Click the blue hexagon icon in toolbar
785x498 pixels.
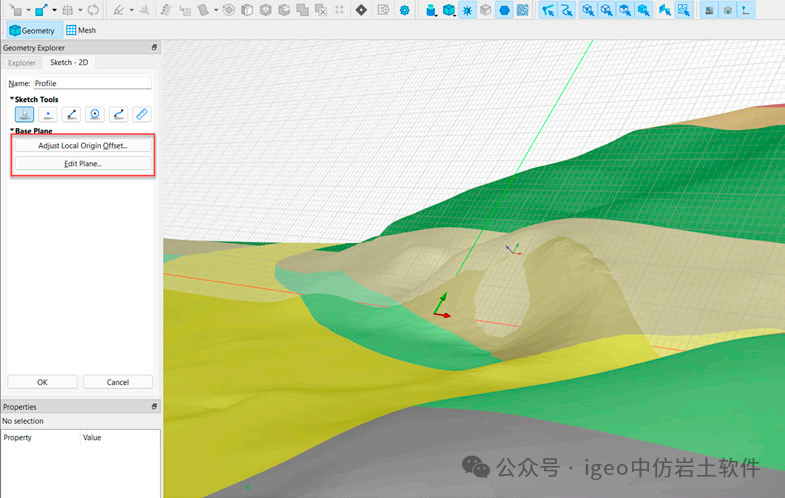coord(505,10)
